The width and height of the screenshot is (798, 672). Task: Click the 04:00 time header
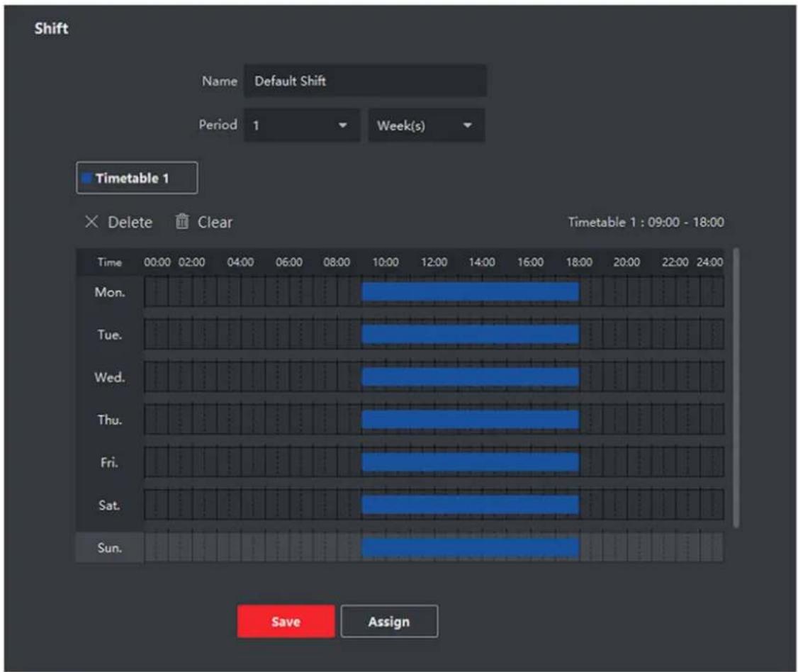(240, 262)
